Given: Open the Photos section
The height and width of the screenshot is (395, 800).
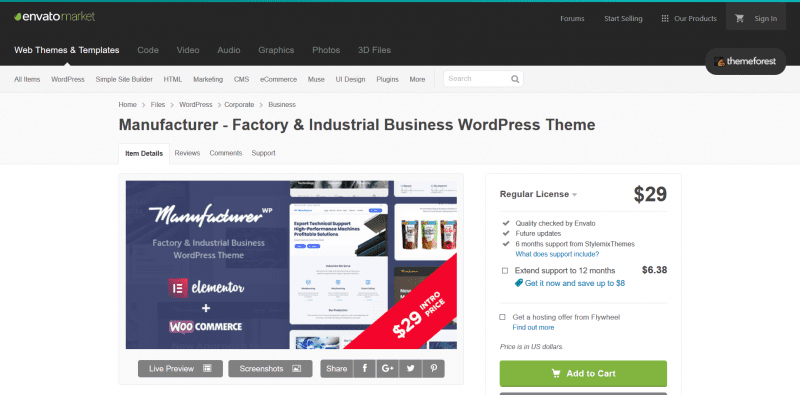Looking at the screenshot, I should tap(326, 50).
